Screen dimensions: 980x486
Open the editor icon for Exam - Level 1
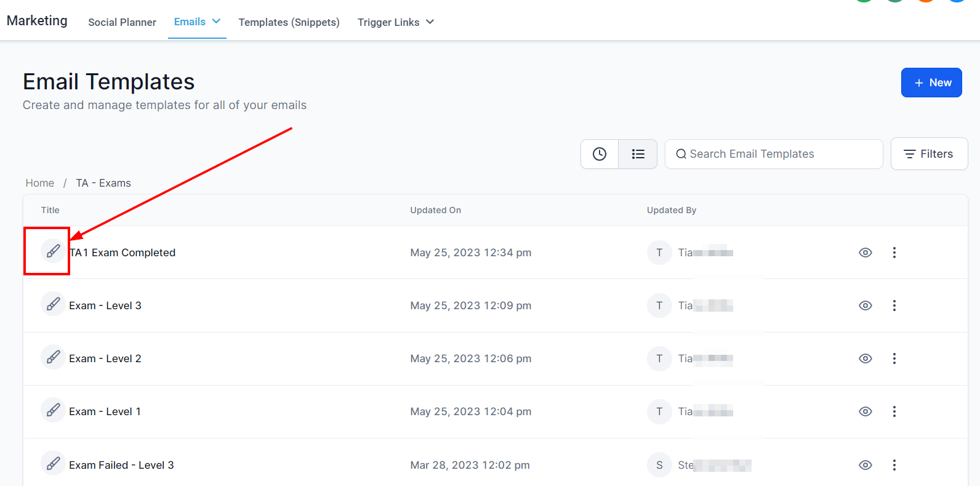point(53,410)
